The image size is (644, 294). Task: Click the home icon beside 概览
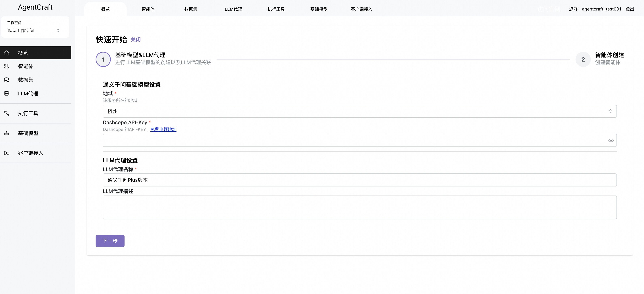coord(7,53)
